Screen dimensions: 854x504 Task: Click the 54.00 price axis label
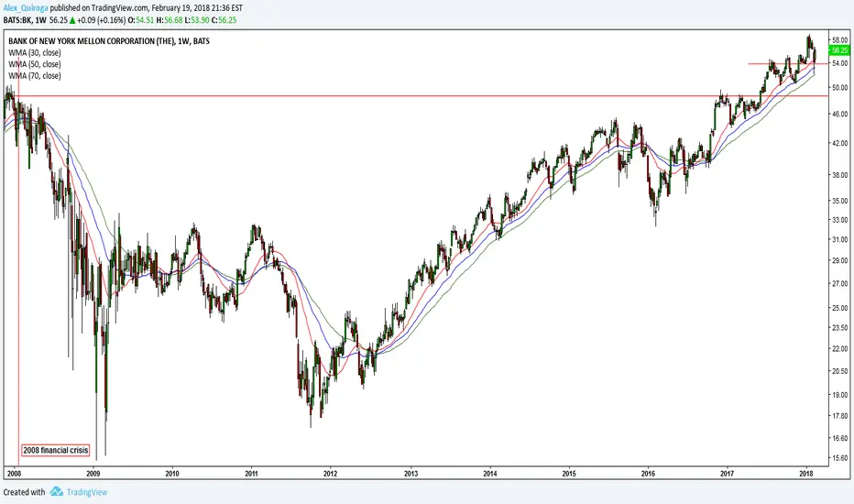(x=840, y=63)
